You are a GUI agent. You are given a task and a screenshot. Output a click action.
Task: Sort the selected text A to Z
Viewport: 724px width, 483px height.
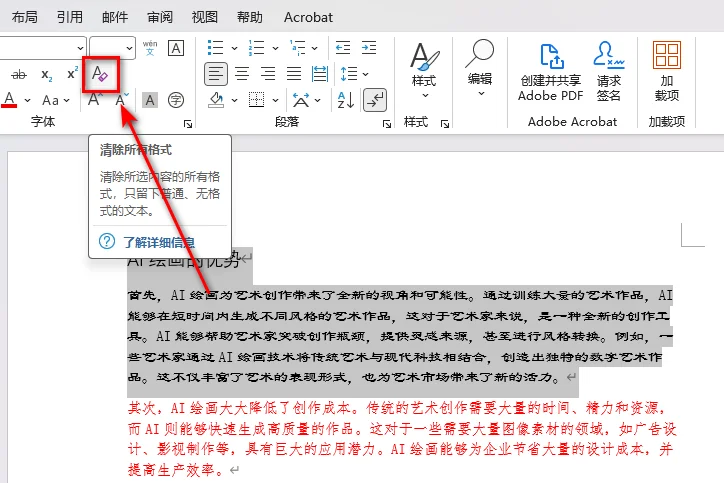(x=345, y=100)
